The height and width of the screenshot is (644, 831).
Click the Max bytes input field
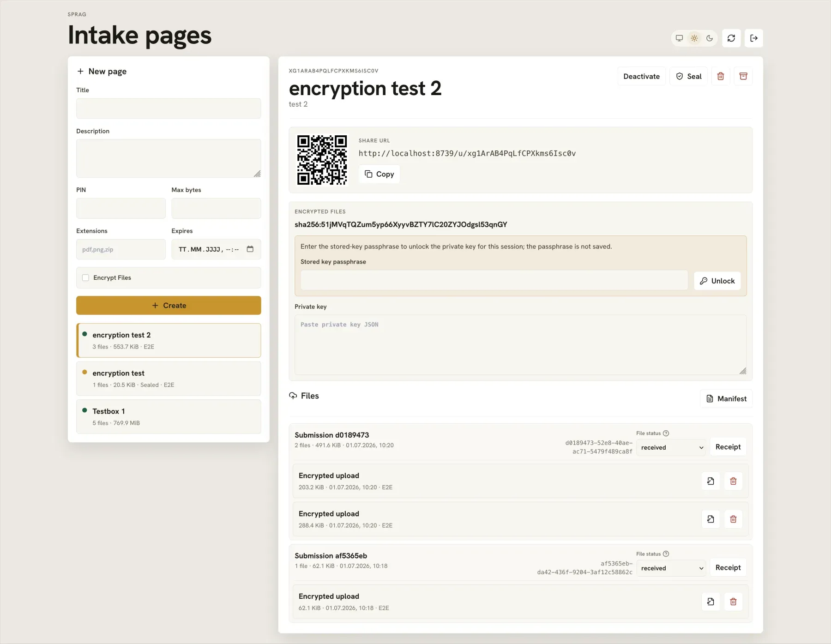coord(216,208)
